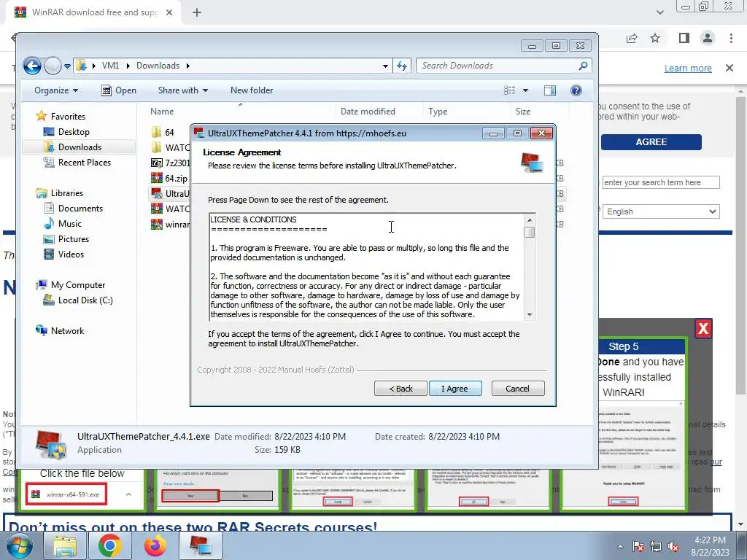
Task: Select Network in the navigation pane
Action: (x=60, y=331)
